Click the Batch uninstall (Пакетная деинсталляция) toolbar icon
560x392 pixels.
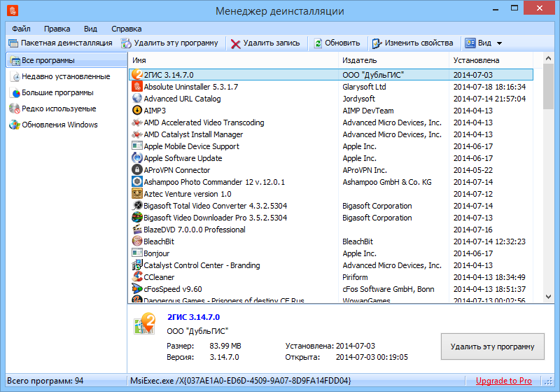14,43
